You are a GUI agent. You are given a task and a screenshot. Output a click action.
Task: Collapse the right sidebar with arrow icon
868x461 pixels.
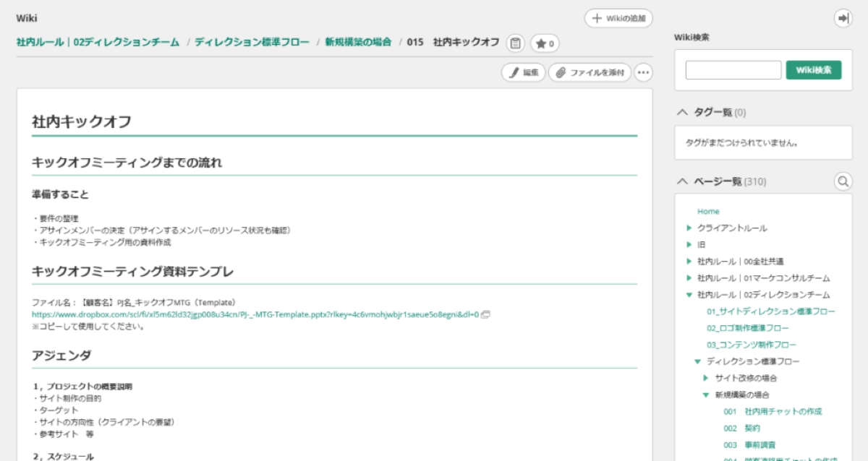point(843,19)
